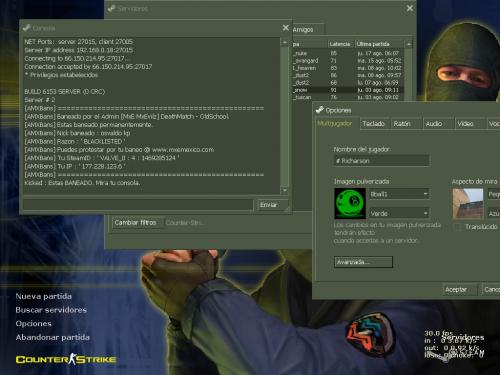
Task: Click the Counter-Strike logo
Action: coord(66,359)
